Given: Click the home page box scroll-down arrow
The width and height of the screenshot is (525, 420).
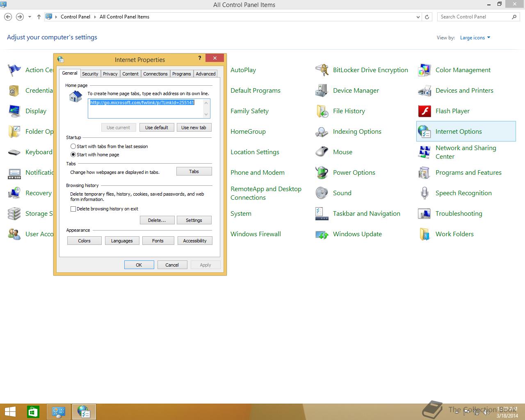Looking at the screenshot, I should coord(206,114).
